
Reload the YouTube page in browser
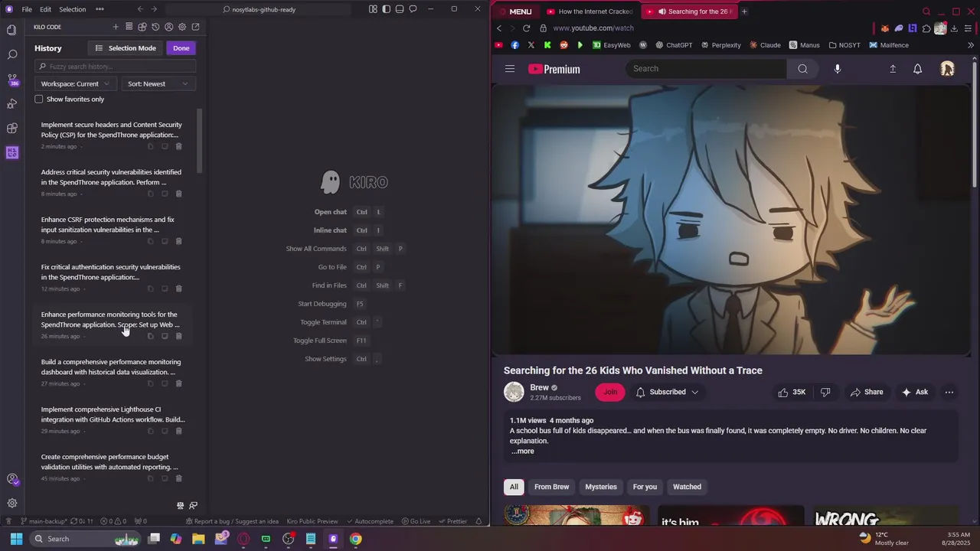(526, 28)
